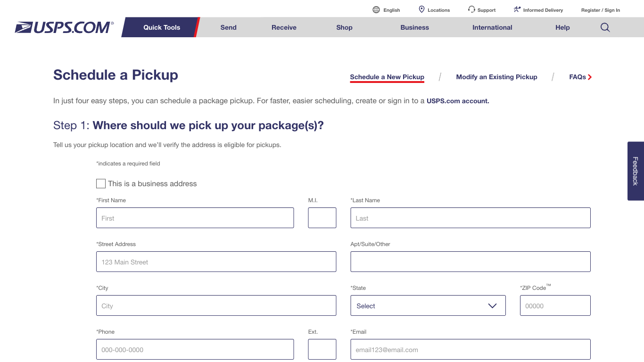Open the Shop menu
The image size is (644, 362).
point(344,27)
